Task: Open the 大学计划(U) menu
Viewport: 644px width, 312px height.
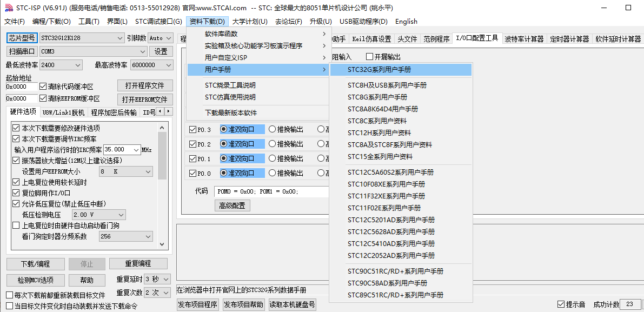Action: click(250, 21)
